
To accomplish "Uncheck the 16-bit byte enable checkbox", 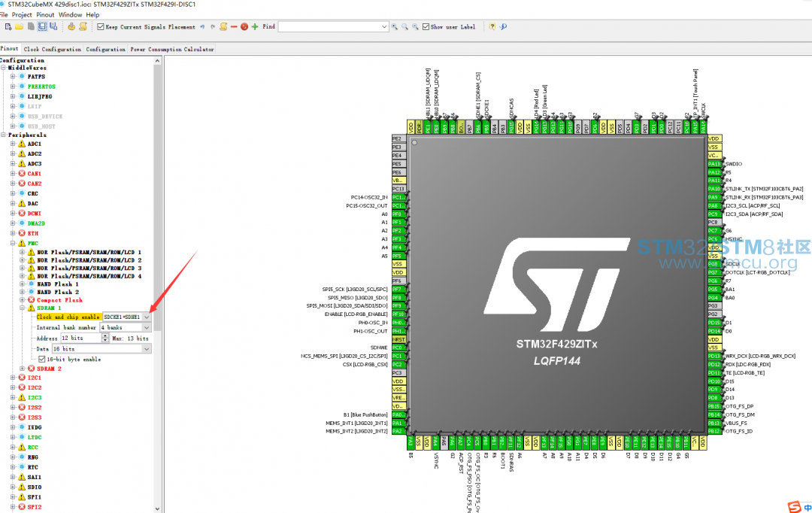I will [x=42, y=359].
